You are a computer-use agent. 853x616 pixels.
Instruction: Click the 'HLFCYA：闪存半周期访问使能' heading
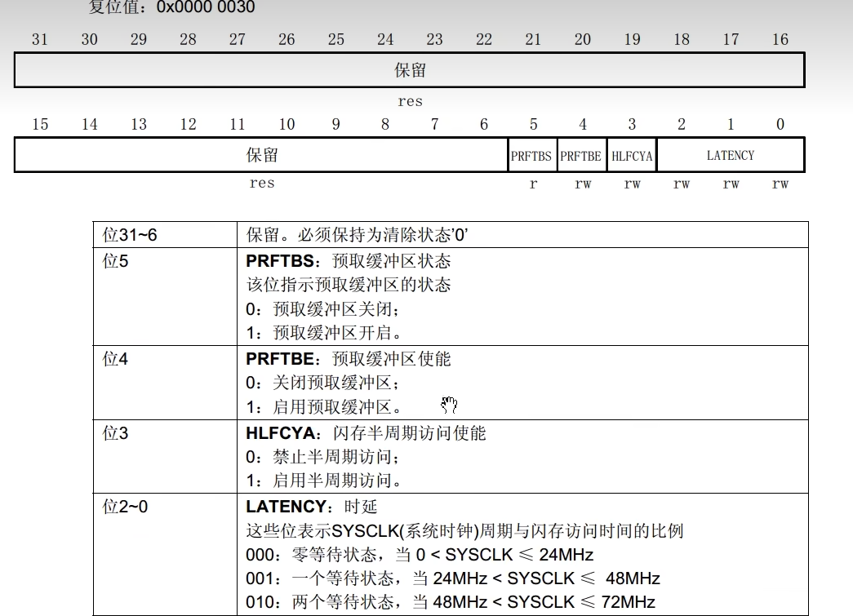(366, 433)
